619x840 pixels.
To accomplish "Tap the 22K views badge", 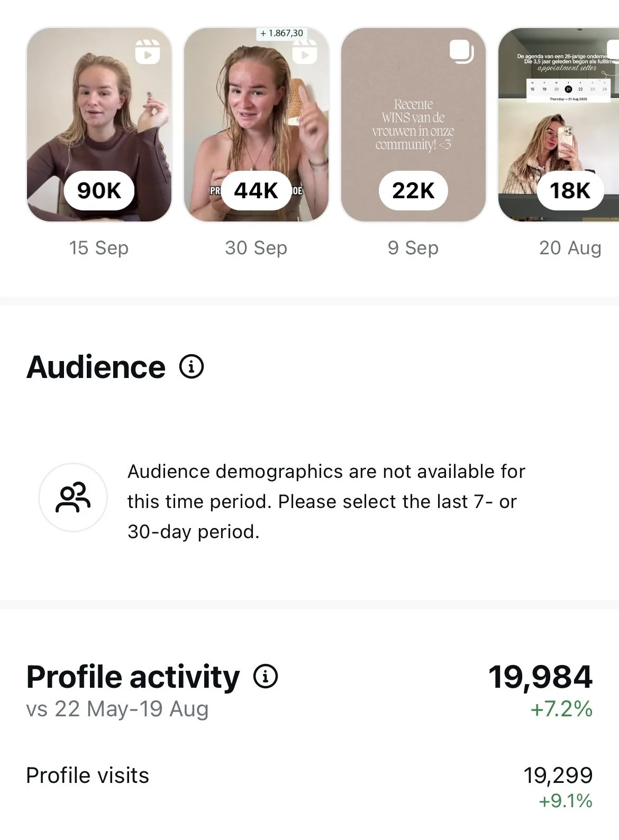I will pyautogui.click(x=413, y=190).
